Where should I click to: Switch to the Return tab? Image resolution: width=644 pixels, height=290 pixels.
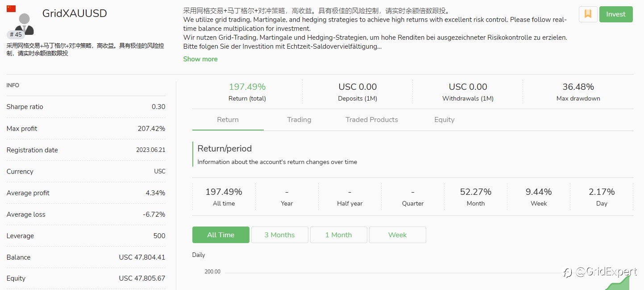point(228,120)
